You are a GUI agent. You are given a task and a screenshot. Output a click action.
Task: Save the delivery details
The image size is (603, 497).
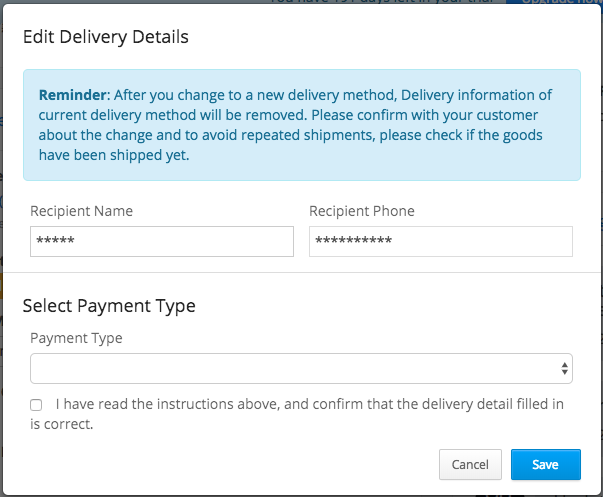pos(545,465)
